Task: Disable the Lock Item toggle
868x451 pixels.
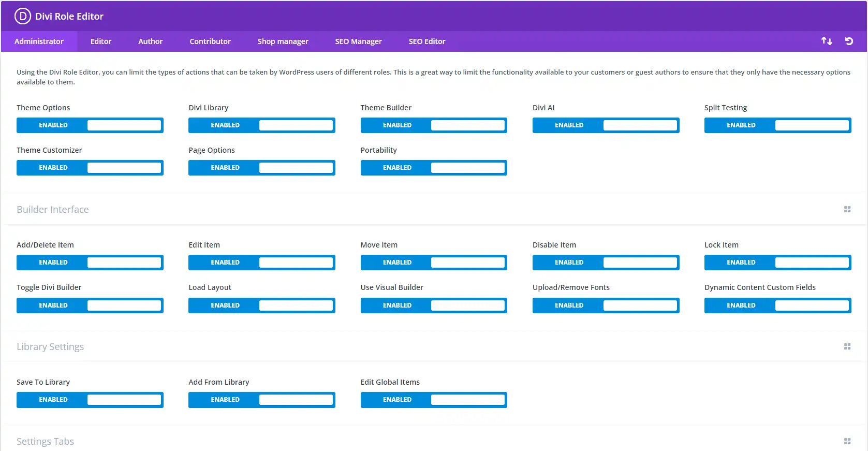Action: (777, 263)
